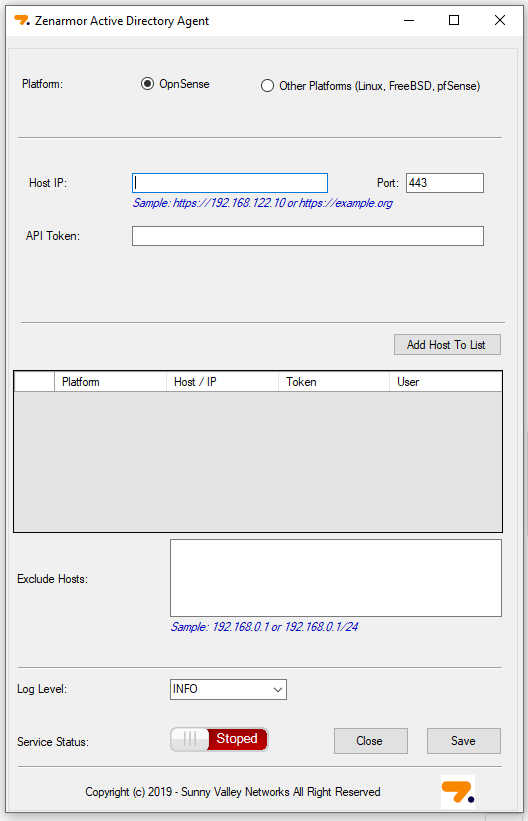Minimize the Zenarmor Active Directory Agent window
The height and width of the screenshot is (821, 528).
(409, 20)
